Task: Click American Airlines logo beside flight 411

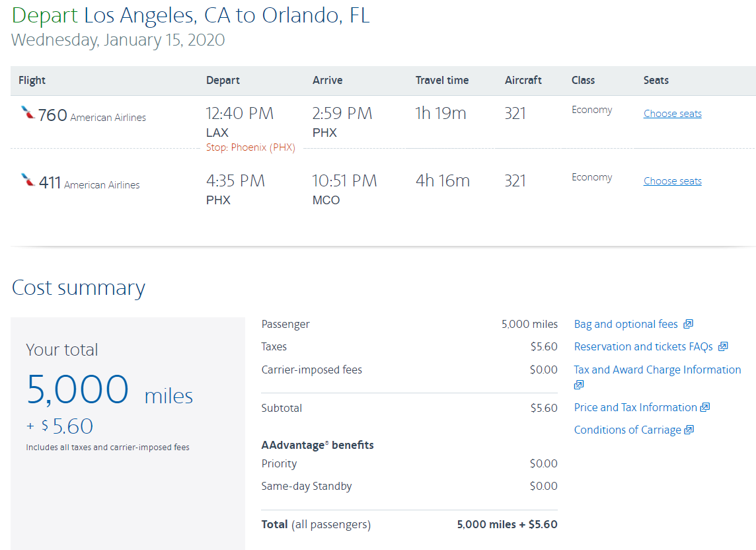Action: point(28,180)
